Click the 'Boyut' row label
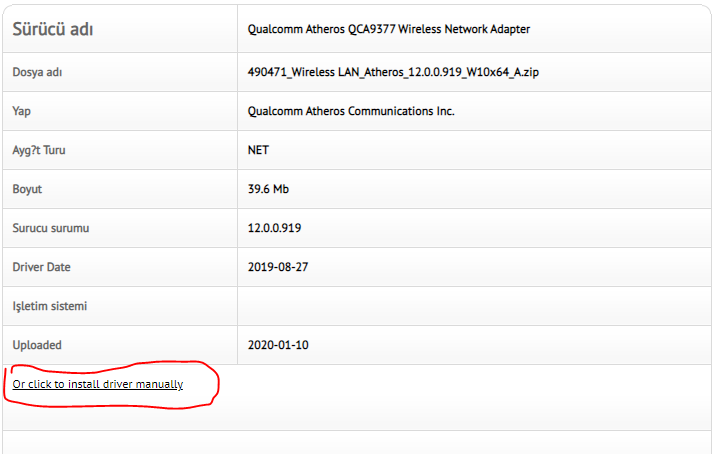724x454 pixels. (27, 189)
